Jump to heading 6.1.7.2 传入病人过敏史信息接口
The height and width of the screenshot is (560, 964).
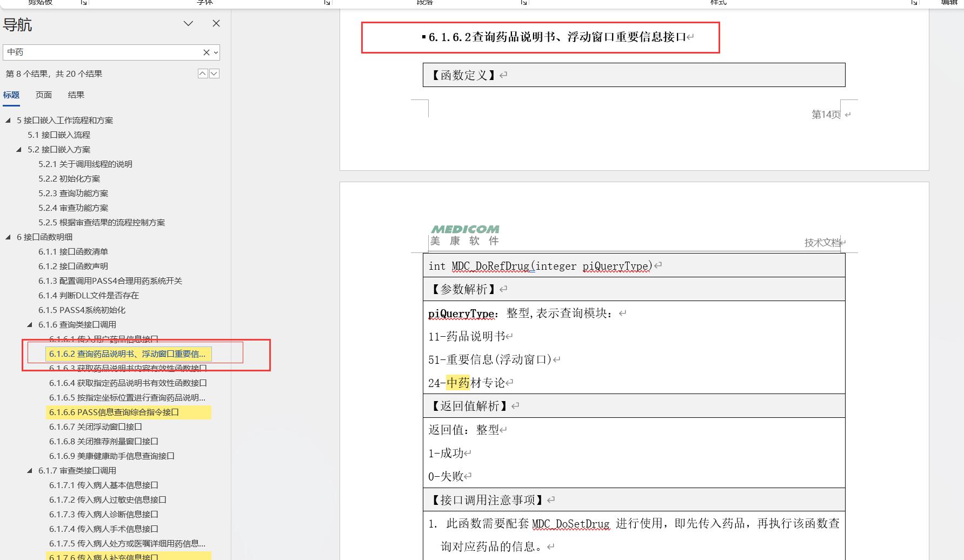[108, 500]
